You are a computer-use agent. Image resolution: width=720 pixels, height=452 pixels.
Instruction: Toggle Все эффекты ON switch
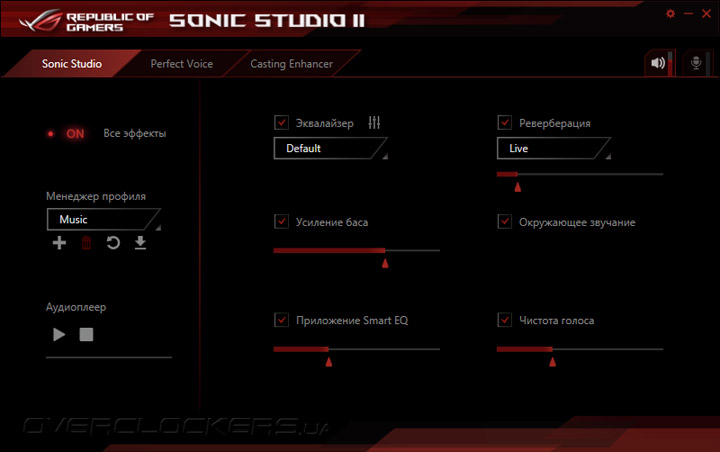67,134
